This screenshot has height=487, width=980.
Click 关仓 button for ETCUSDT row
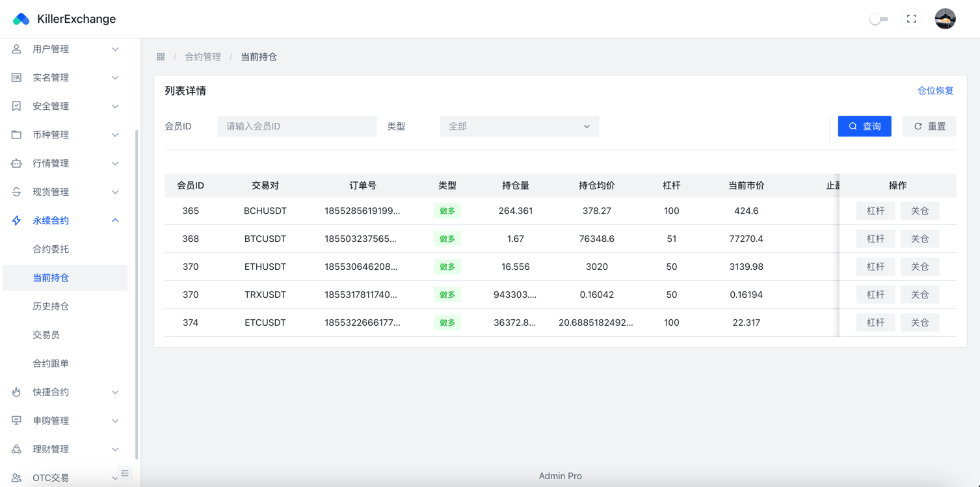coord(920,322)
